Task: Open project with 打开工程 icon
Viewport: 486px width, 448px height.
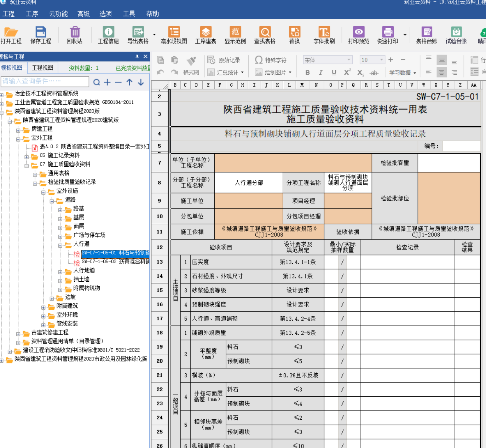Action: pyautogui.click(x=11, y=35)
